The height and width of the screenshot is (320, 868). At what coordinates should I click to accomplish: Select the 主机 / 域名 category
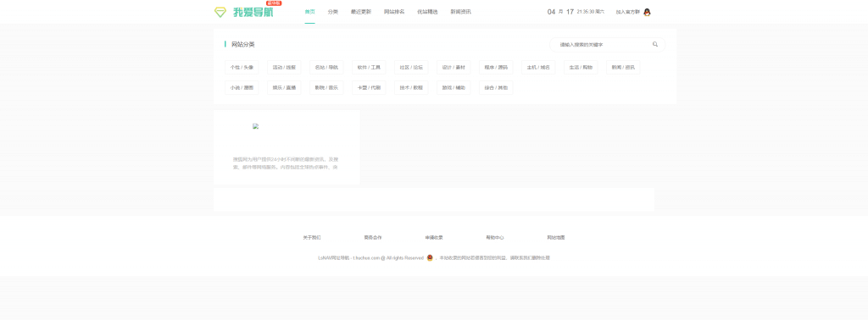[x=538, y=68]
